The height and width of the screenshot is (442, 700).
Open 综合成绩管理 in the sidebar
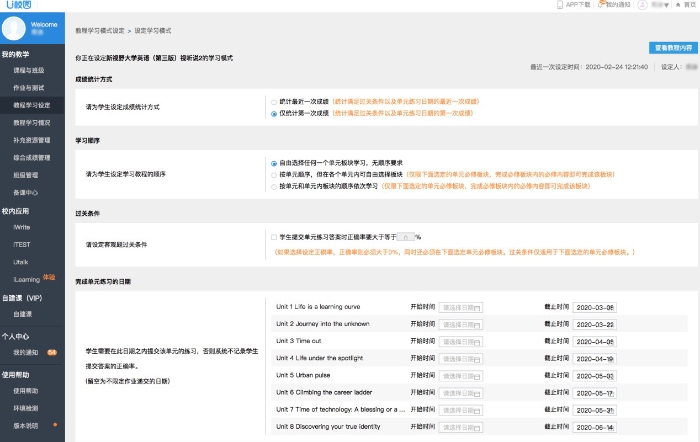click(33, 158)
